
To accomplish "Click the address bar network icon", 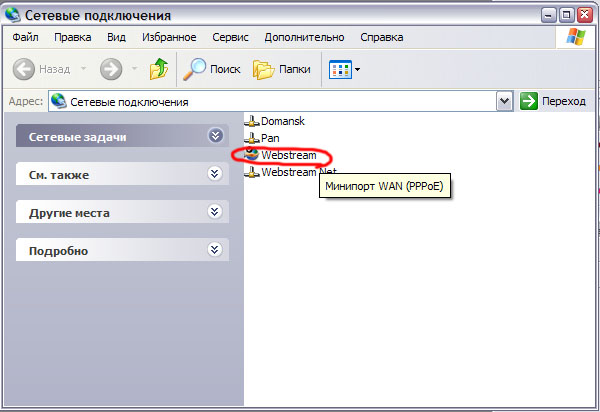I will click(x=59, y=101).
